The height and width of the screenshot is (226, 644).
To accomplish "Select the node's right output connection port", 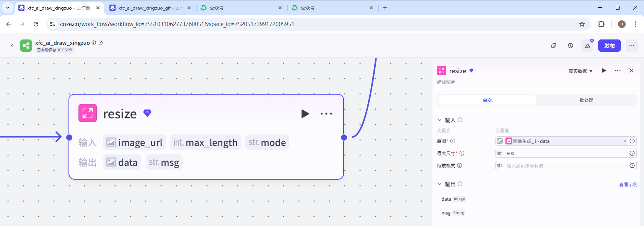I will pos(344,138).
